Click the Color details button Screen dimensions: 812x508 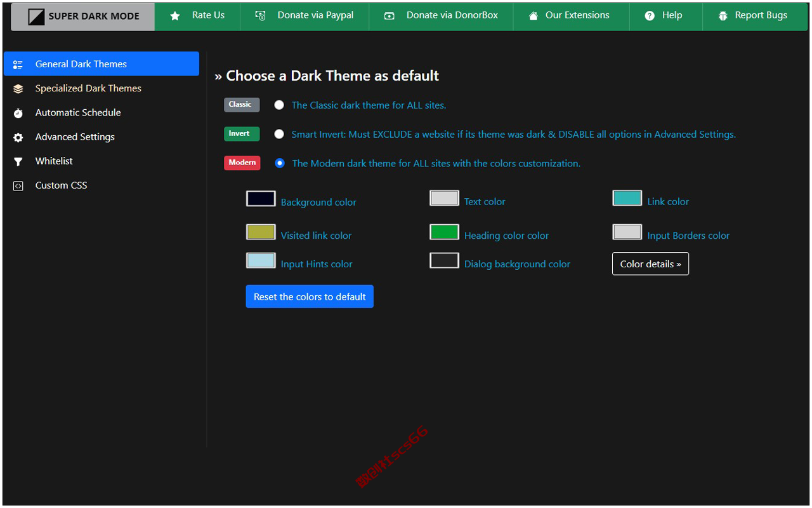tap(650, 264)
